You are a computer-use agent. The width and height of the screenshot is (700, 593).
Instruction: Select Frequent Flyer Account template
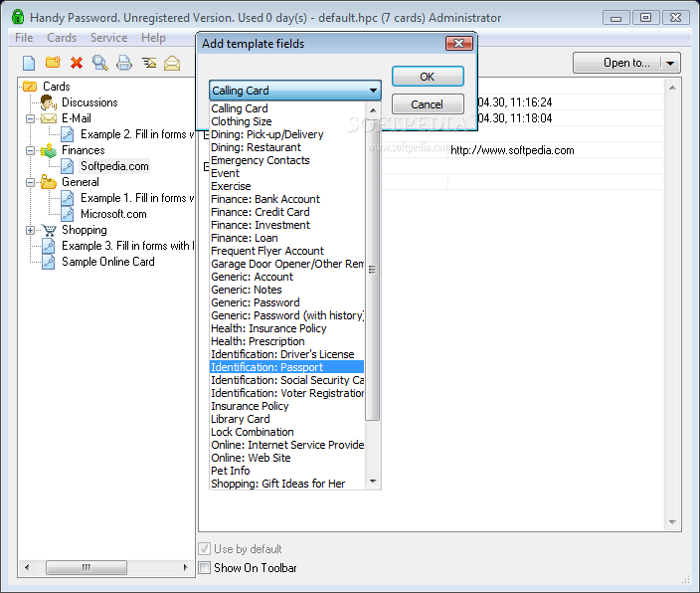pos(286,251)
